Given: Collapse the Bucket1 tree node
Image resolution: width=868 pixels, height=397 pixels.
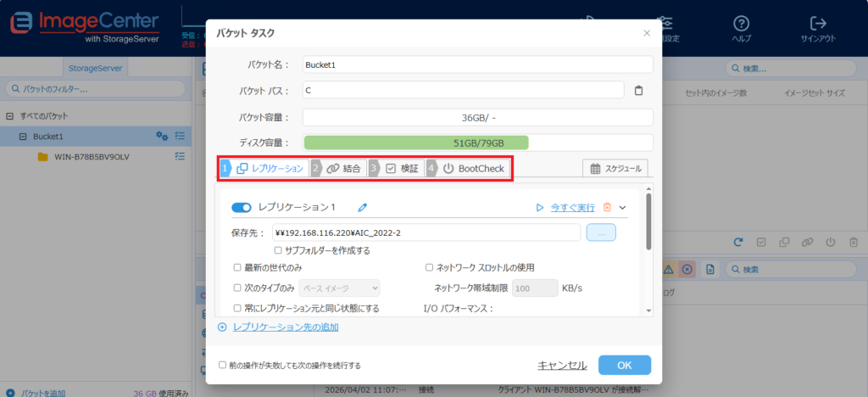Looking at the screenshot, I should pyautogui.click(x=22, y=137).
